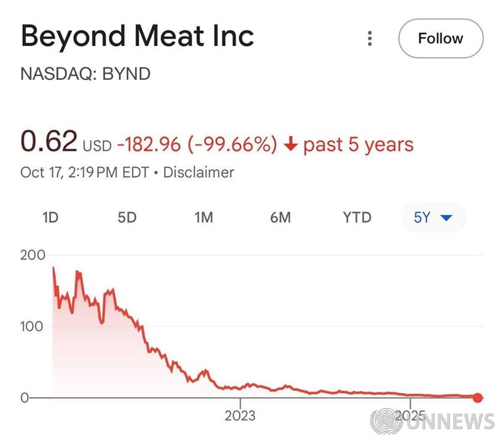The width and height of the screenshot is (504, 443).
Task: Show the 1M price chart
Action: 203,217
